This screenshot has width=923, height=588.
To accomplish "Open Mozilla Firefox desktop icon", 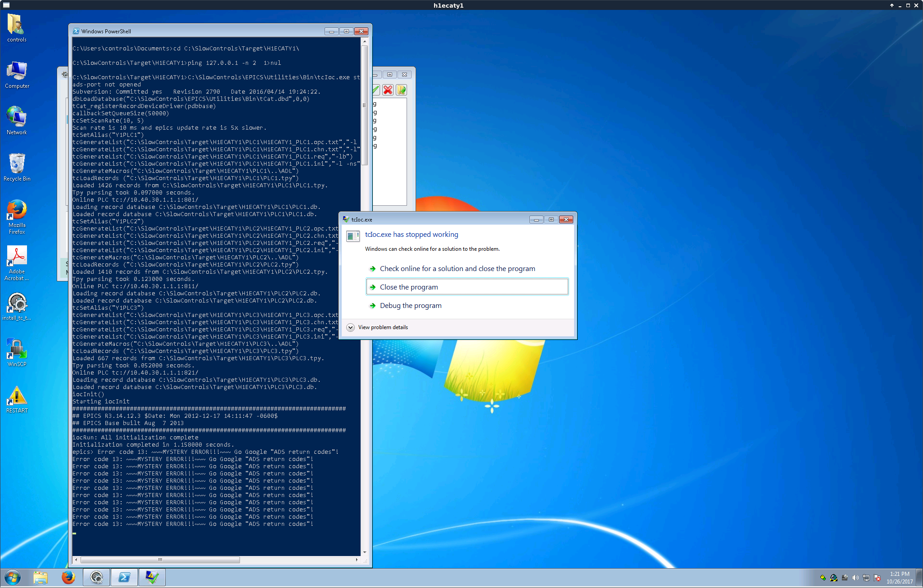I will click(17, 216).
